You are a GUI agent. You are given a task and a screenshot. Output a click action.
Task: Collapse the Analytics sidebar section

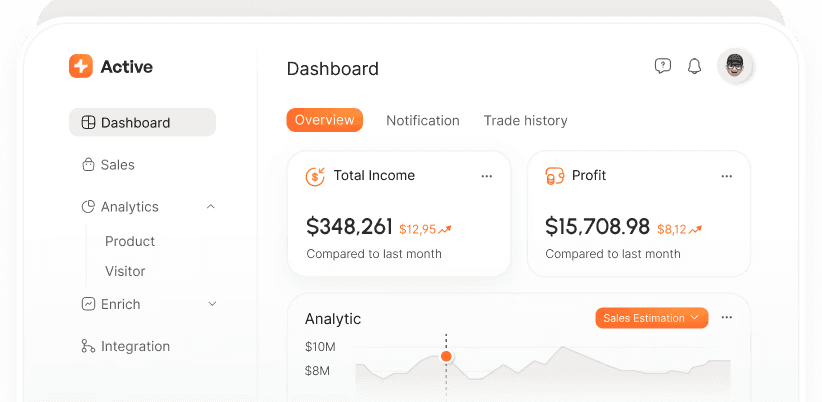coord(211,207)
